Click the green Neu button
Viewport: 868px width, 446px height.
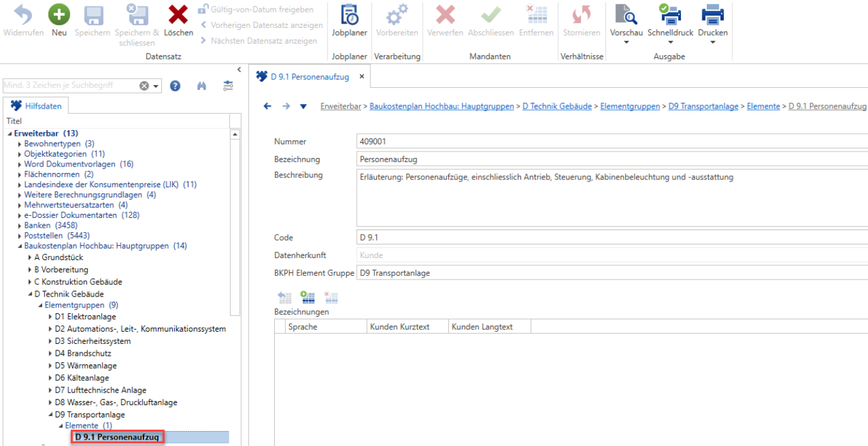[x=59, y=14]
